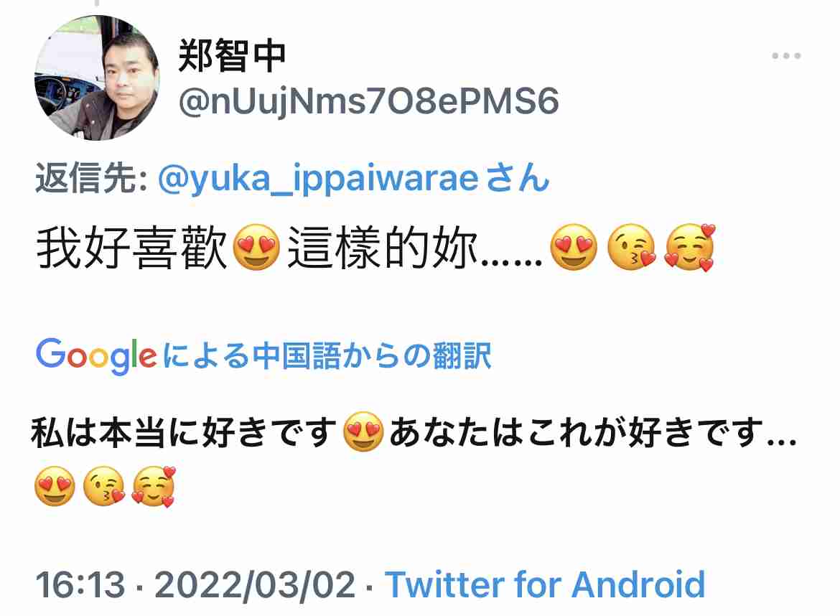The height and width of the screenshot is (616, 840).
Task: Click the kissing face emoji in original tweet
Action: click(x=632, y=247)
